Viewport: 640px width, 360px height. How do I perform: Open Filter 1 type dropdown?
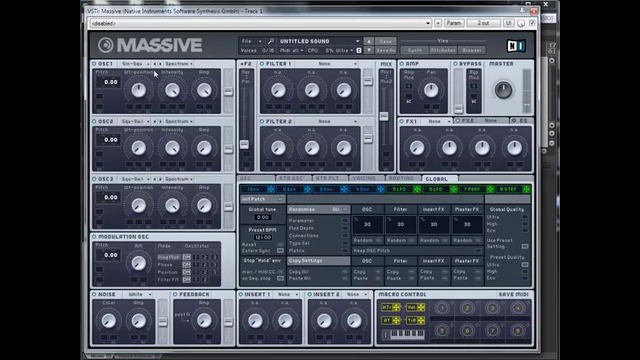tap(327, 64)
